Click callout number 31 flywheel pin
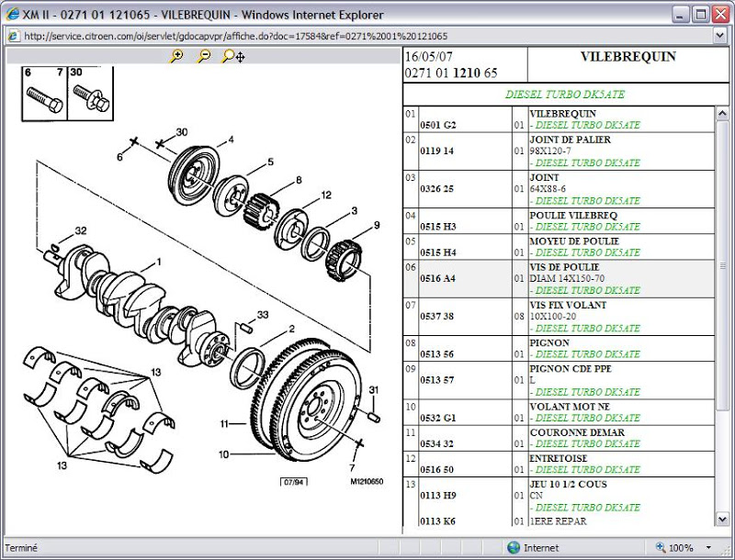This screenshot has height=560, width=735. (374, 389)
